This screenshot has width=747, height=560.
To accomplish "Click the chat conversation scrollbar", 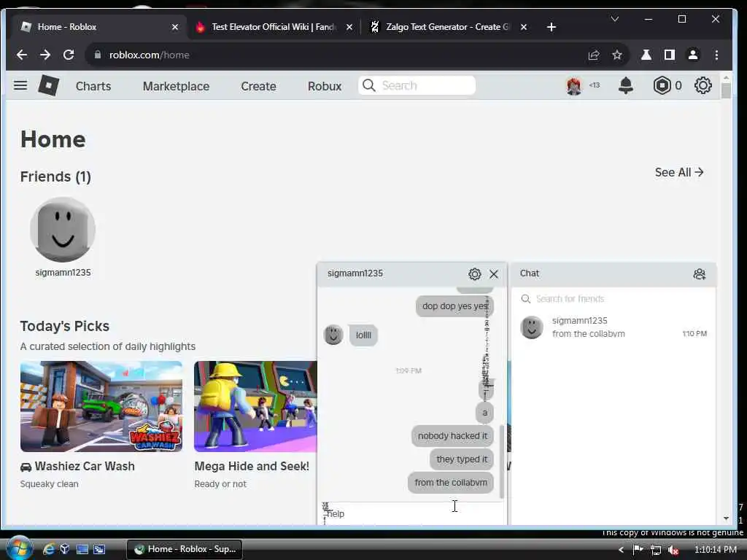I will (x=502, y=462).
